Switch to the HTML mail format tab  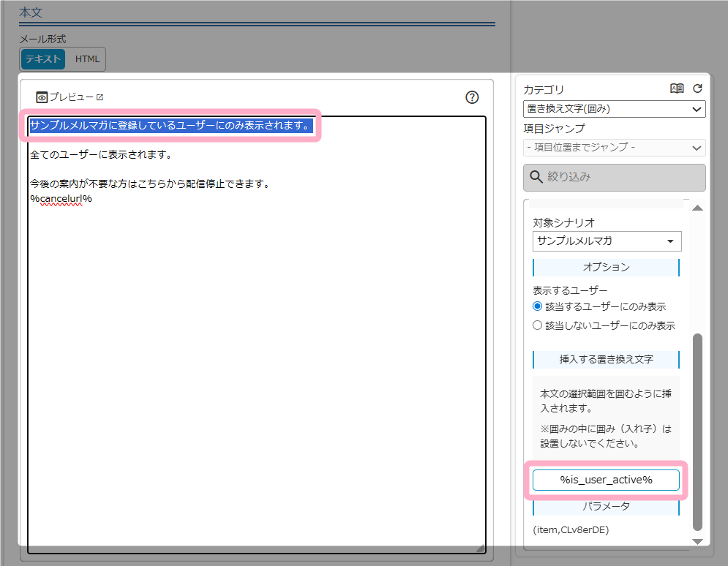(87, 59)
